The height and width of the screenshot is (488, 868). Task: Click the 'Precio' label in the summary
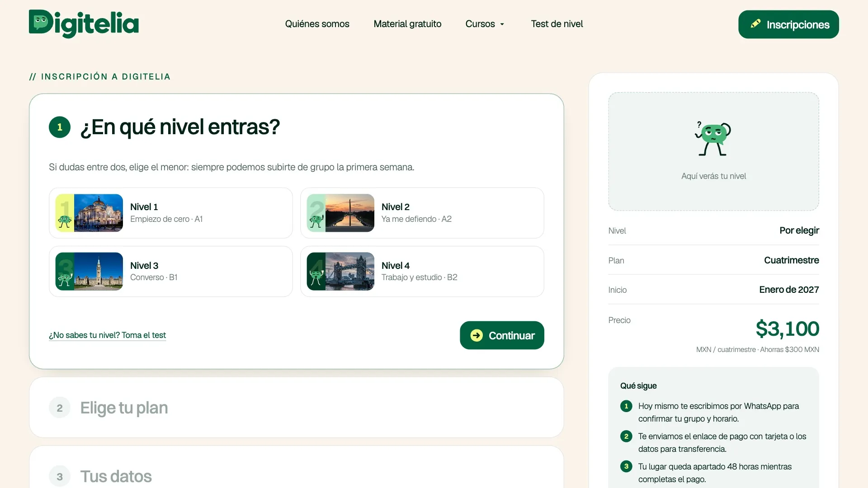tap(619, 320)
